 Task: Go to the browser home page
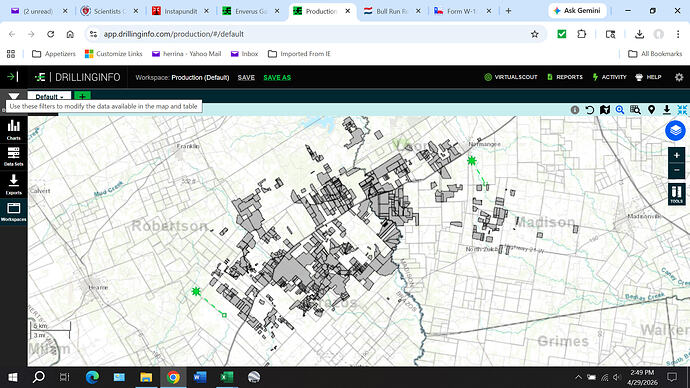[70, 34]
